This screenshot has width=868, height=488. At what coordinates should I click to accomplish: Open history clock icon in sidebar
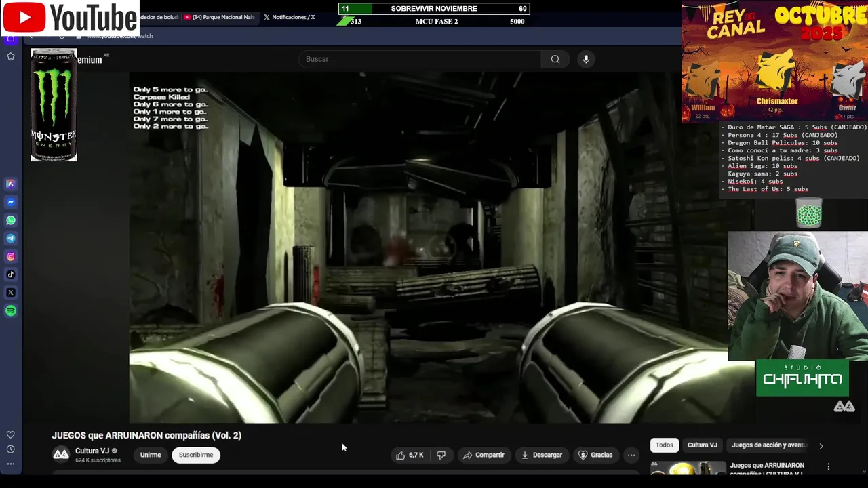click(x=11, y=449)
